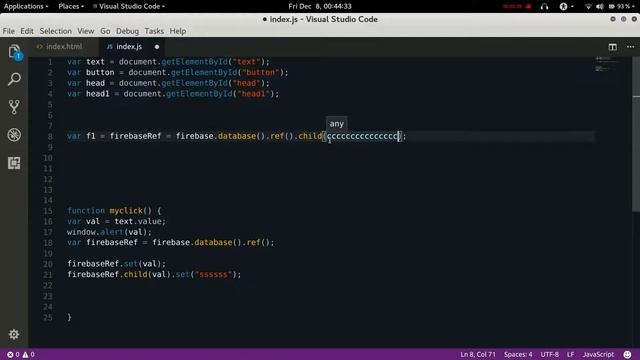The image size is (640, 360).
Task: Click Spaces: 4 indentation setting
Action: pos(518,354)
